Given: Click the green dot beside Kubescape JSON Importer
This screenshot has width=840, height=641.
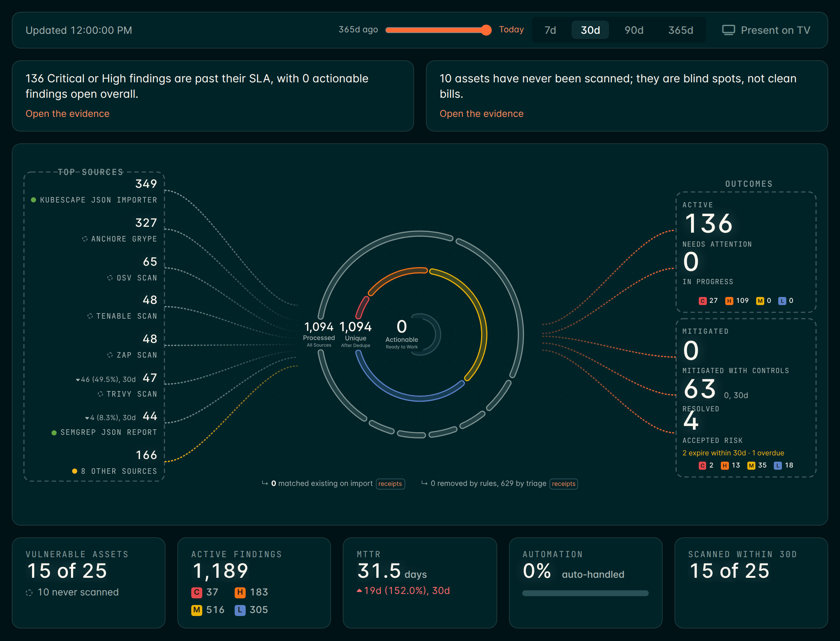Looking at the screenshot, I should coord(33,200).
